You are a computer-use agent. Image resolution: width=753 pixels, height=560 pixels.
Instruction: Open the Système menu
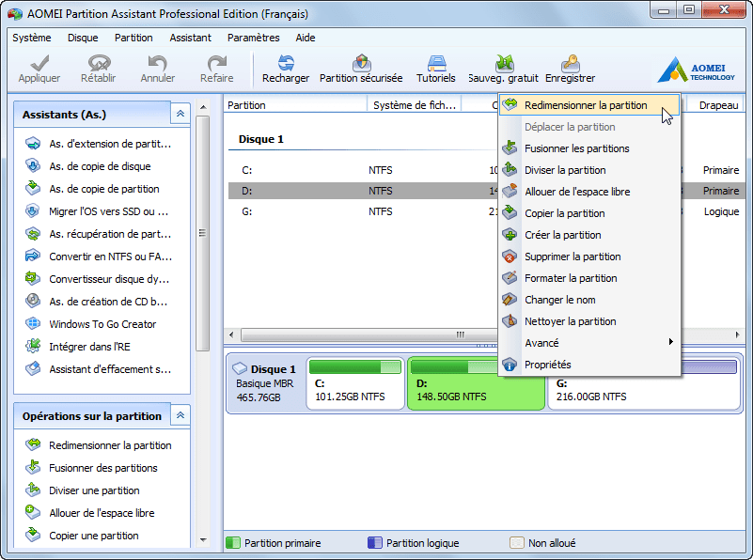tap(32, 38)
